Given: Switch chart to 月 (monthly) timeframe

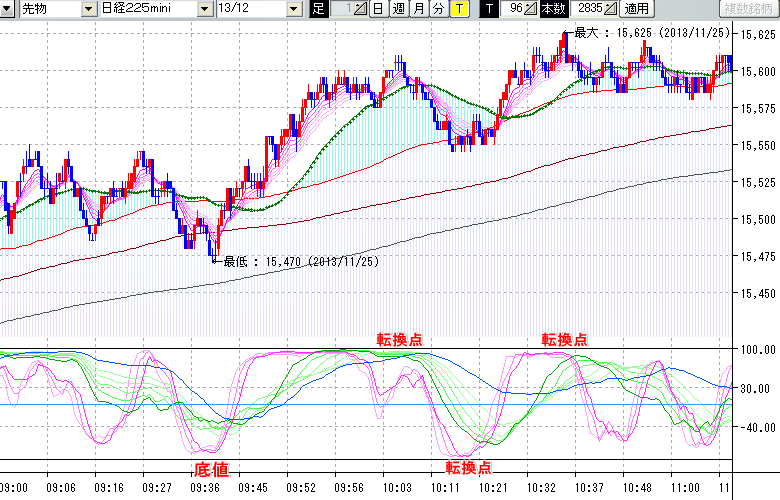Looking at the screenshot, I should pos(419,9).
